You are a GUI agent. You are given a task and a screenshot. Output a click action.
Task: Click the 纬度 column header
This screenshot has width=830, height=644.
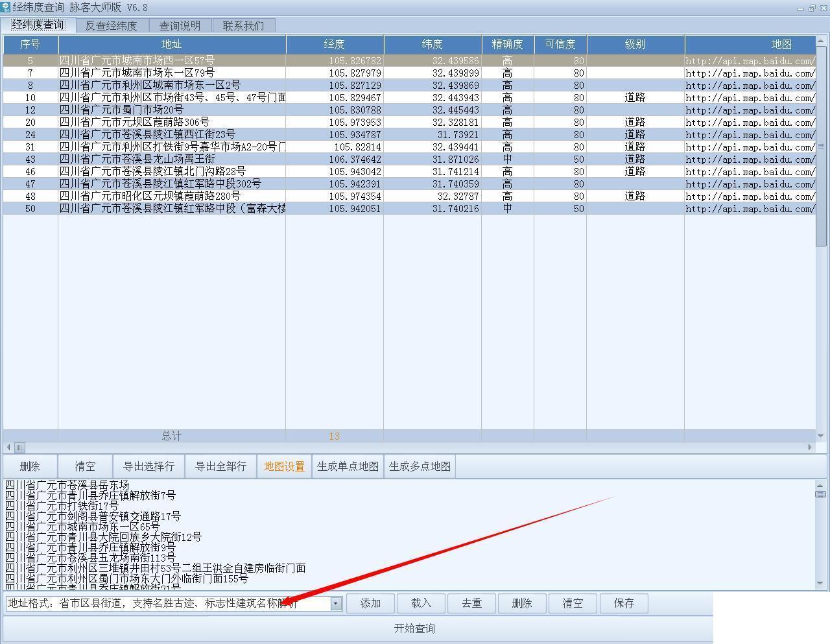tap(433, 44)
